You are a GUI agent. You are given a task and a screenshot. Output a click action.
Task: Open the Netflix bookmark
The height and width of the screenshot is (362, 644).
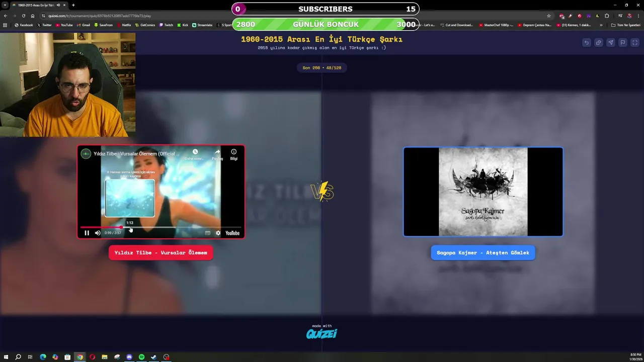pyautogui.click(x=124, y=25)
